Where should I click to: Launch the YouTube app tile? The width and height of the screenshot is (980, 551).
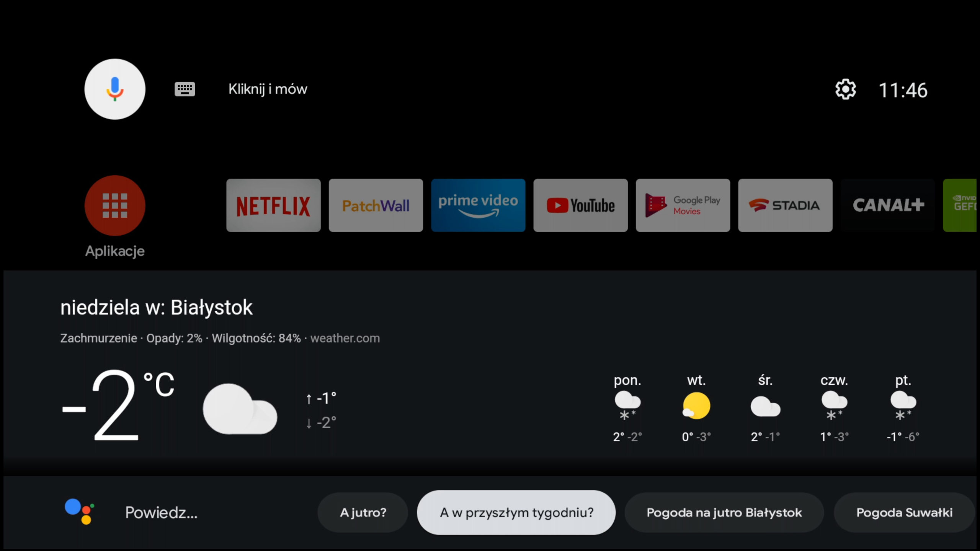click(581, 205)
